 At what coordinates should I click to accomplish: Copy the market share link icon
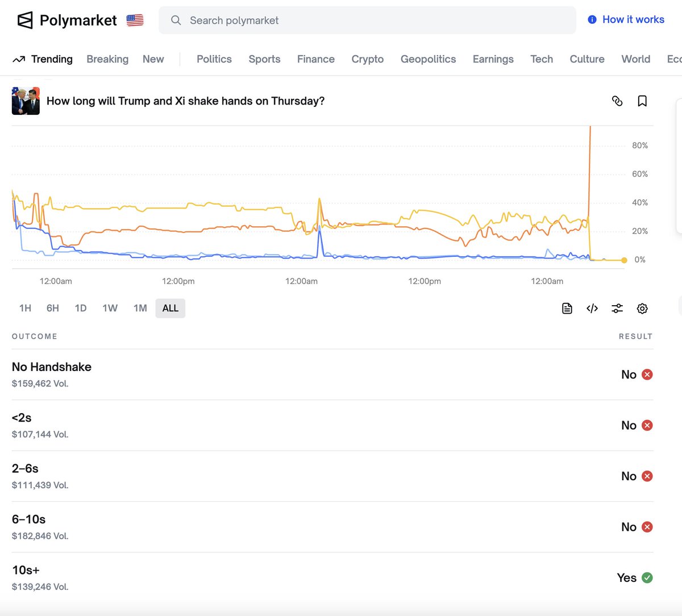[x=617, y=101]
